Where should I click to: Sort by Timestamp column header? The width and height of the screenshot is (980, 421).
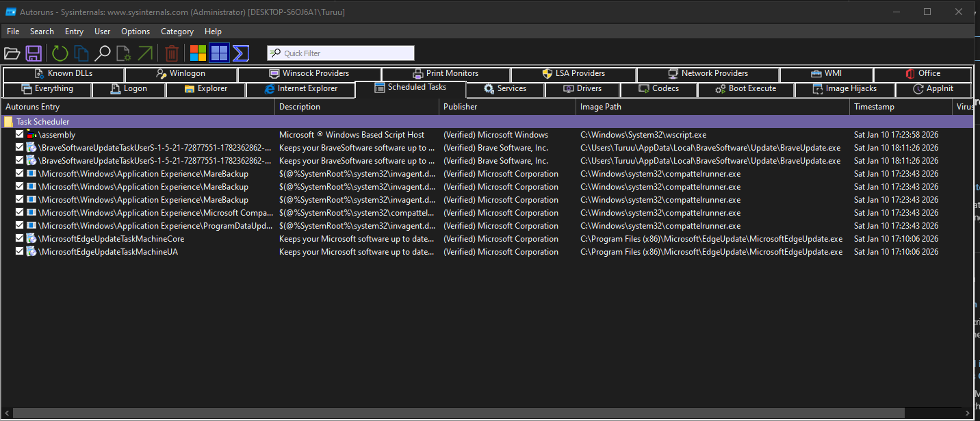click(901, 107)
